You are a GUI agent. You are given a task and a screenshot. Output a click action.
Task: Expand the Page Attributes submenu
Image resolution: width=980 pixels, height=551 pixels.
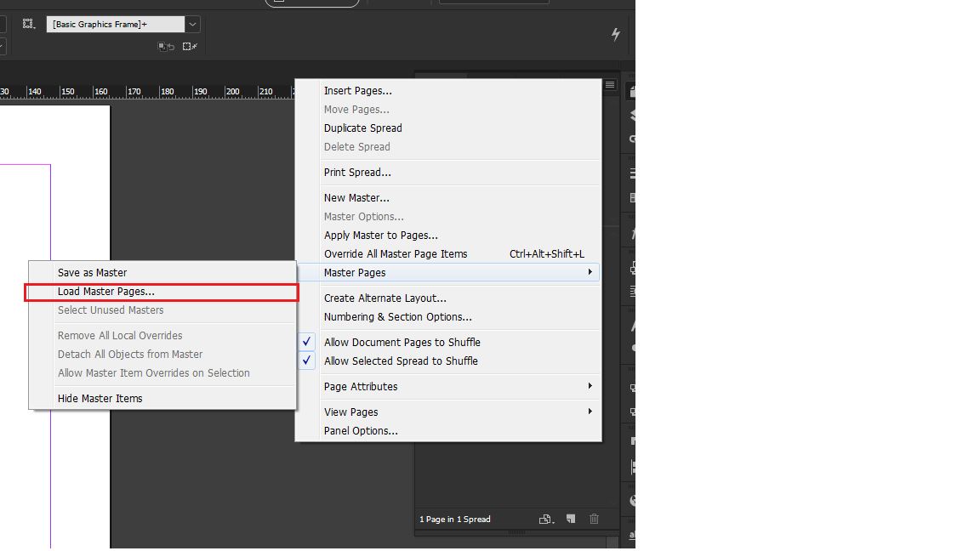(448, 387)
